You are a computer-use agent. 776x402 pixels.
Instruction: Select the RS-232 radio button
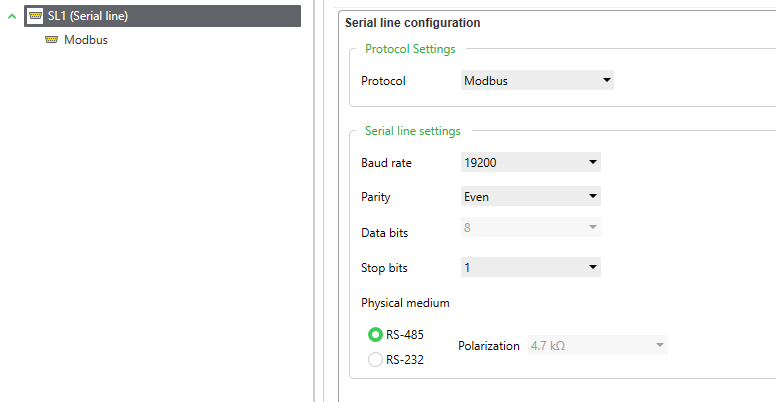[375, 359]
